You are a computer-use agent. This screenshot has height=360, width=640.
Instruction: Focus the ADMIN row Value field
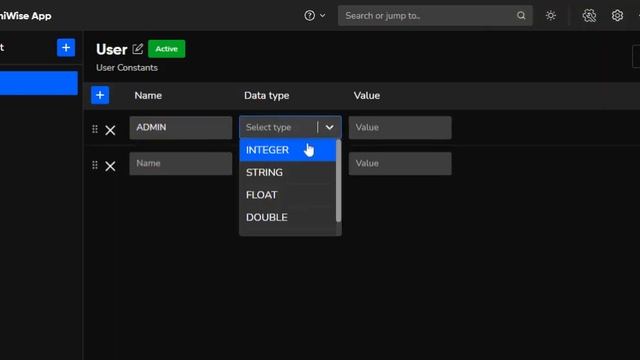coord(400,127)
